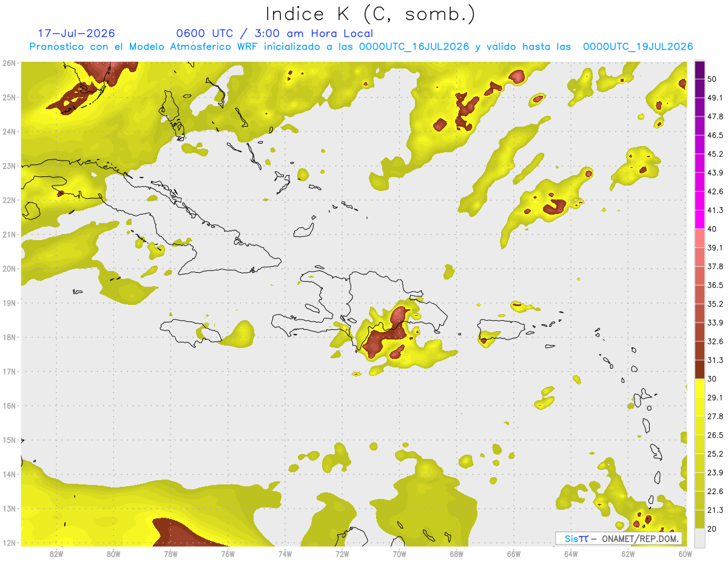Click the "78W" longitude label
728x562 pixels.
[170, 554]
